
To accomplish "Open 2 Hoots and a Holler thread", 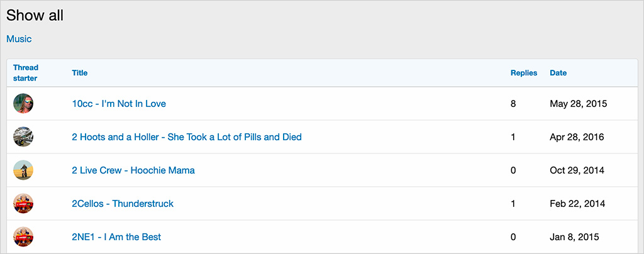I will click(187, 137).
